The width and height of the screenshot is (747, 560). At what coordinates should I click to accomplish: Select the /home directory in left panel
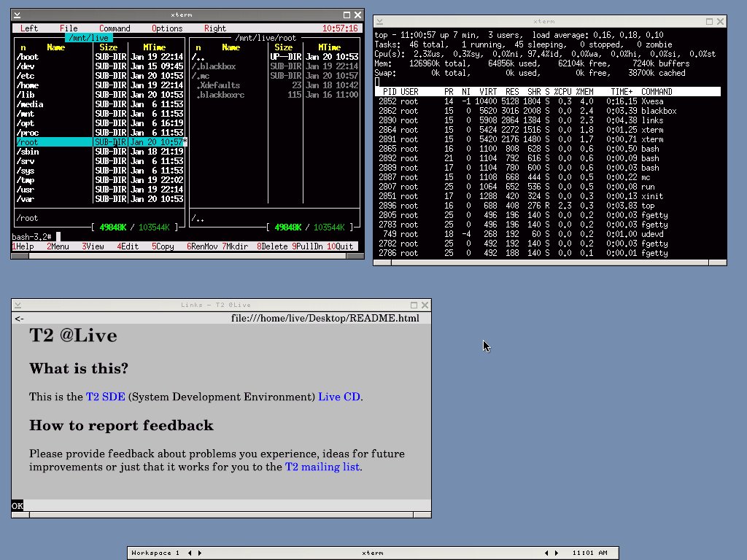[x=29, y=85]
